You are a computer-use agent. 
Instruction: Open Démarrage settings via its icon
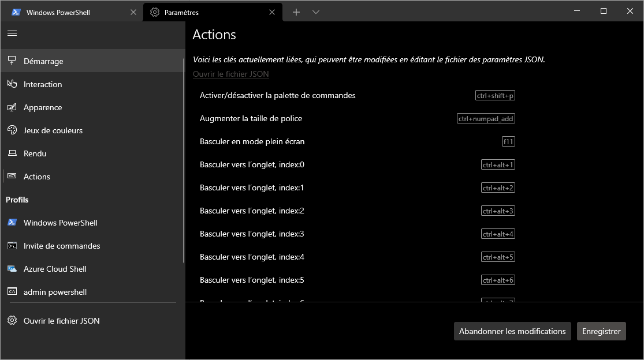tap(12, 61)
